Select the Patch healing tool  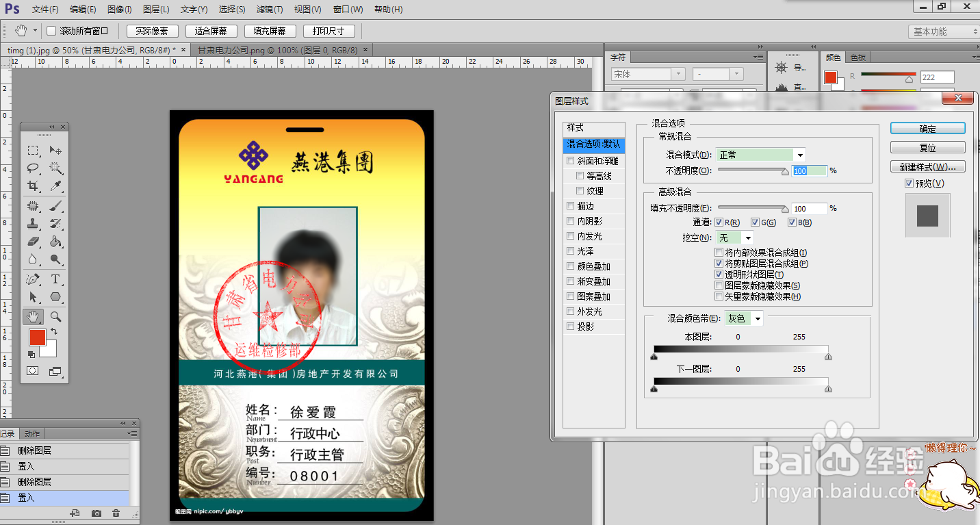point(33,206)
